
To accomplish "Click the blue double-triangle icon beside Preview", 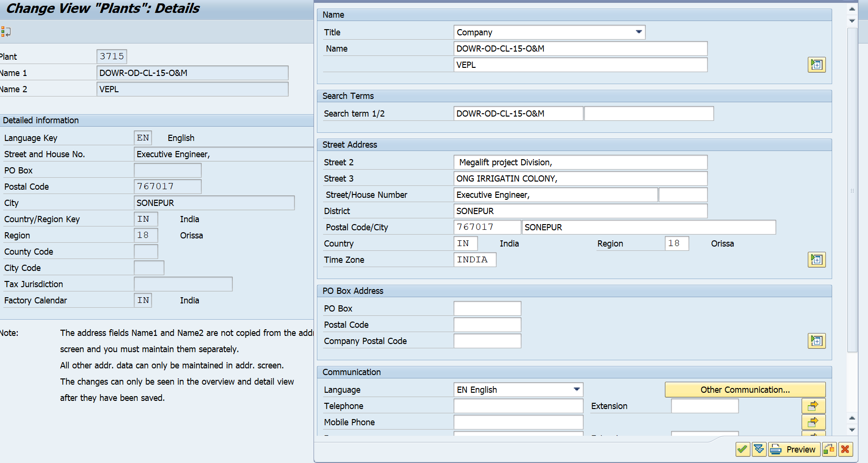I will 759,450.
